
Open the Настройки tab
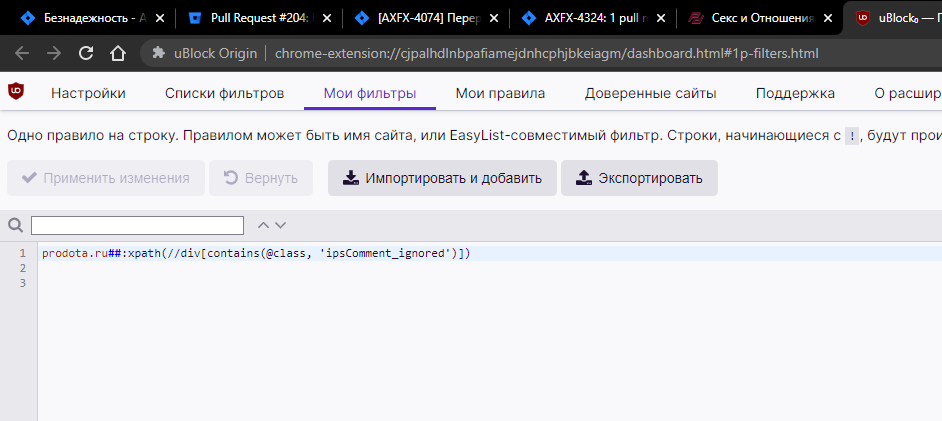point(88,94)
